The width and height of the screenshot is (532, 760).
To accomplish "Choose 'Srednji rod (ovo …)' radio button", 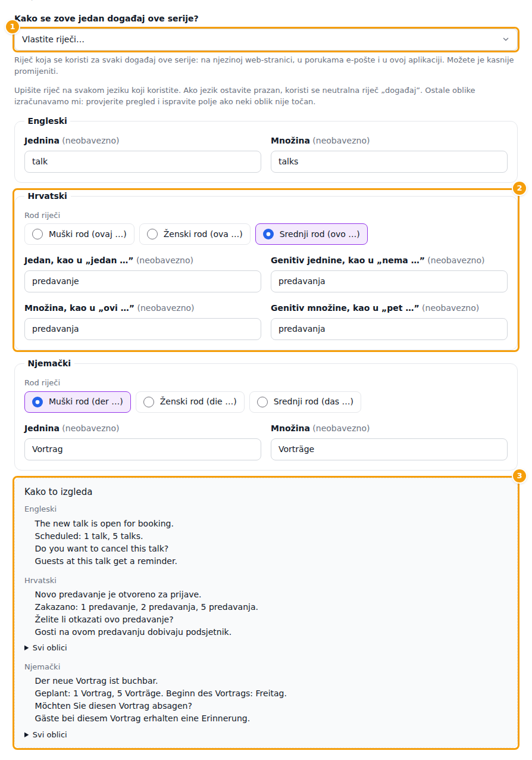I will pos(311,234).
